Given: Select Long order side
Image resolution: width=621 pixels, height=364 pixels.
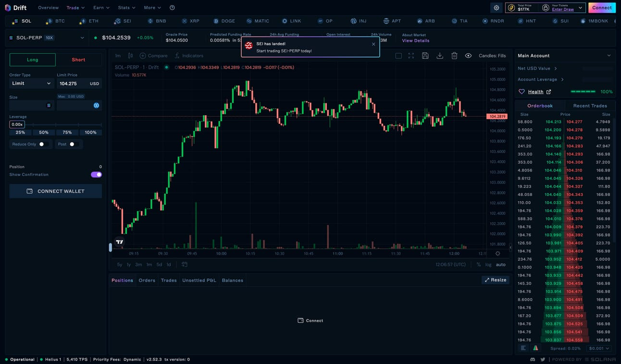Looking at the screenshot, I should tap(33, 60).
